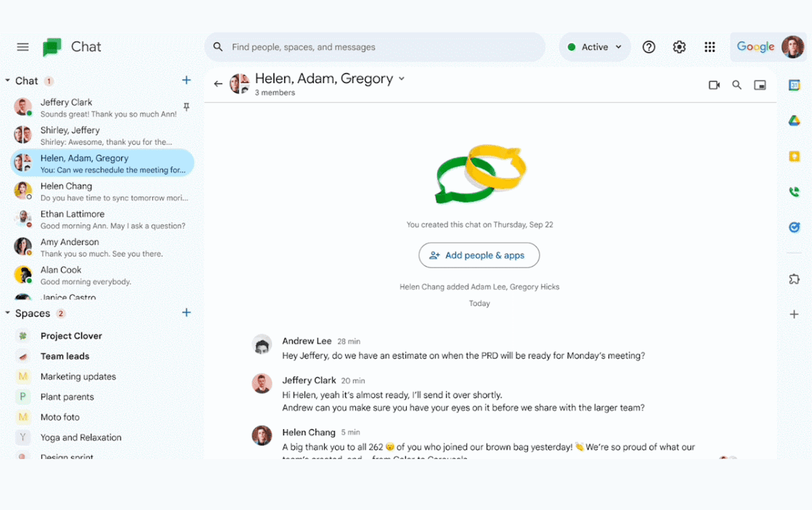Screen dimensions: 812x510
Task: Click the Helen Chang sender name in the message
Action: point(309,432)
